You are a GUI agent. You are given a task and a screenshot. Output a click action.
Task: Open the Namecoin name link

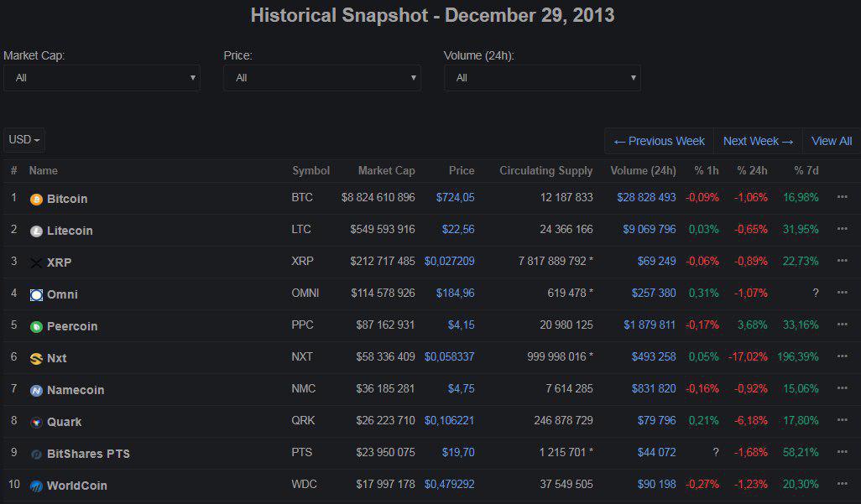76,390
